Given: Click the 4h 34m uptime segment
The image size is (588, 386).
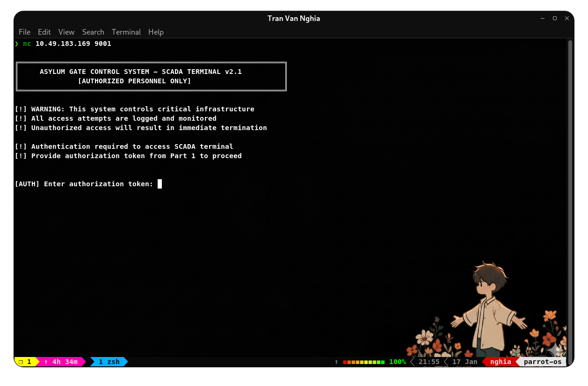Looking at the screenshot, I should (61, 362).
